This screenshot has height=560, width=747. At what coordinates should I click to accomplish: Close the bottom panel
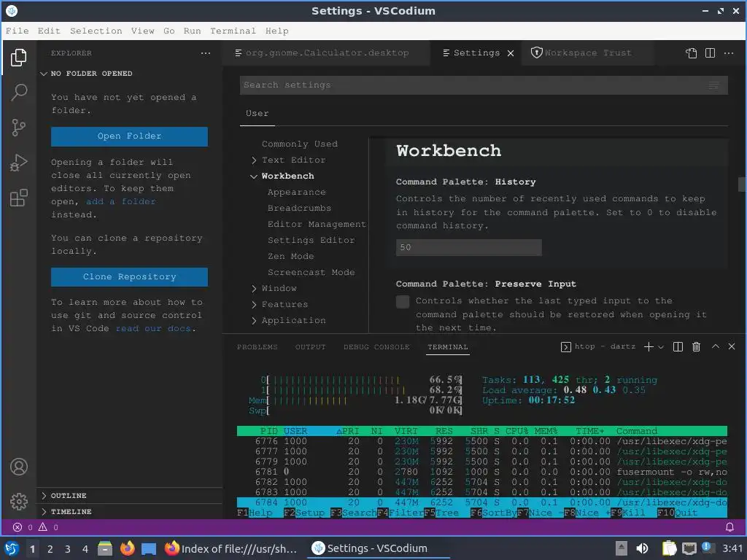coord(732,346)
